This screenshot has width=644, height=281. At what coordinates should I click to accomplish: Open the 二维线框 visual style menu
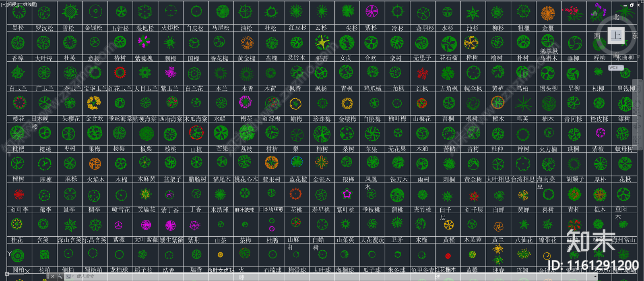coord(28,5)
